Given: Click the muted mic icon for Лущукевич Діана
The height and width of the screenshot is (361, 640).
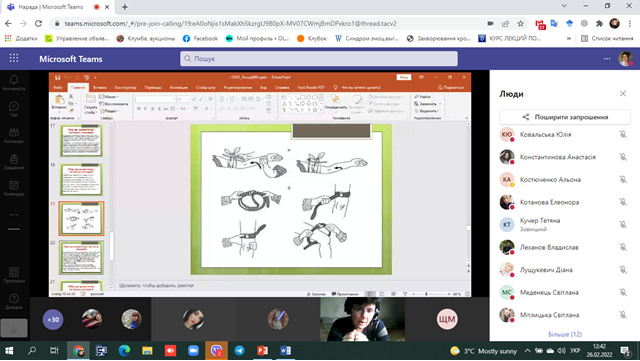Looking at the screenshot, I should [622, 270].
